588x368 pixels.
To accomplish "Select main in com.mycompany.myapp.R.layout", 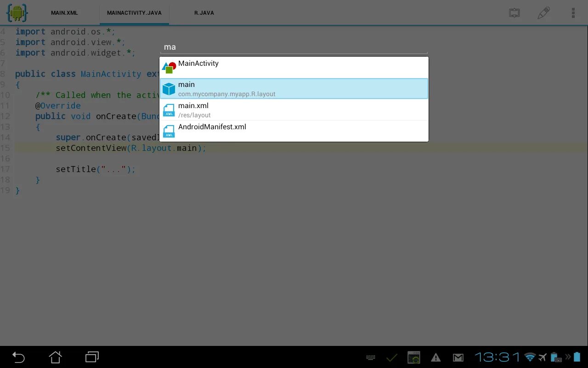I will pos(294,88).
